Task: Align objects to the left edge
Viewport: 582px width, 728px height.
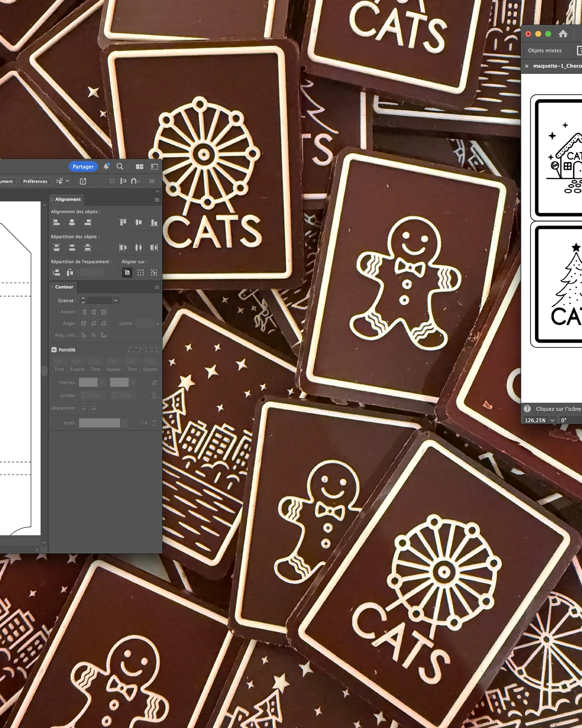Action: [57, 222]
